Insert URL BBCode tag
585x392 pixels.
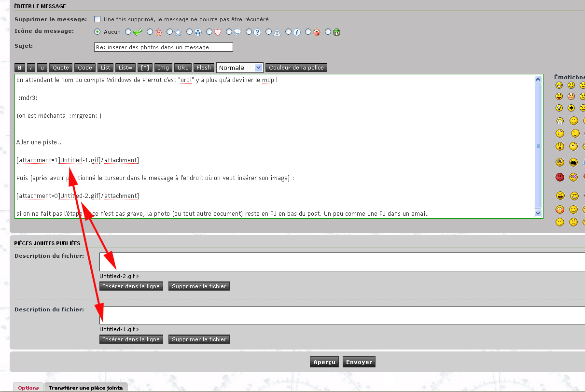coord(183,68)
